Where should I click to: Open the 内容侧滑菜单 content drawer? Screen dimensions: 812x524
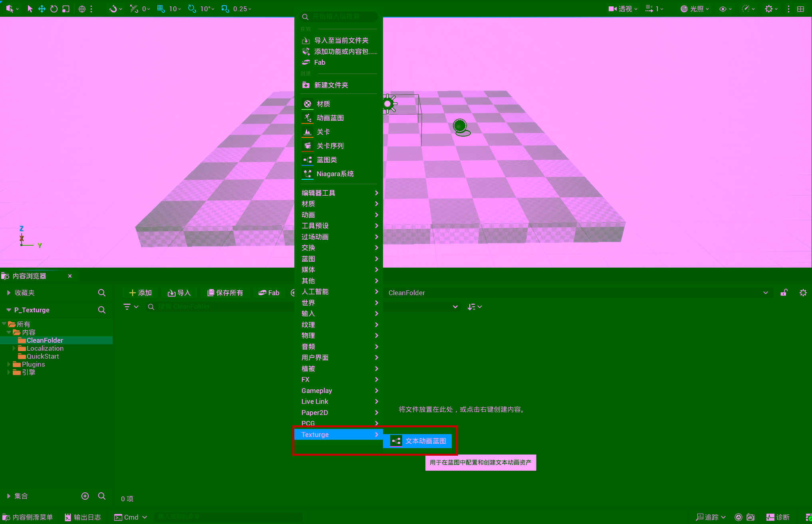click(28, 517)
